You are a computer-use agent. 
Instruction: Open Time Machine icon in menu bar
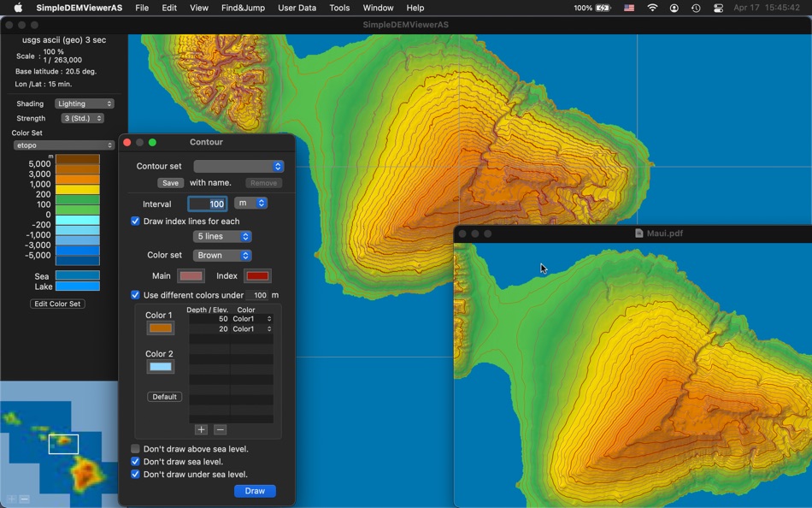(x=696, y=8)
